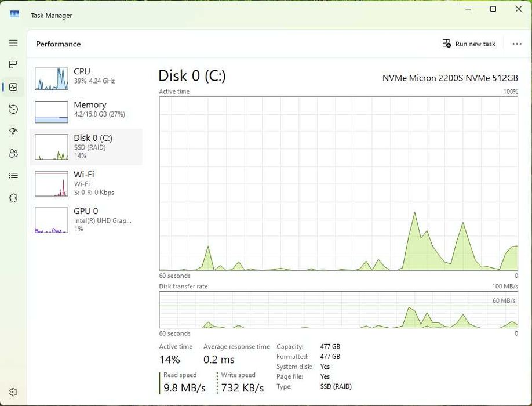Open Task Manager settings gear
Screen dimensions: 532x406
[13, 392]
